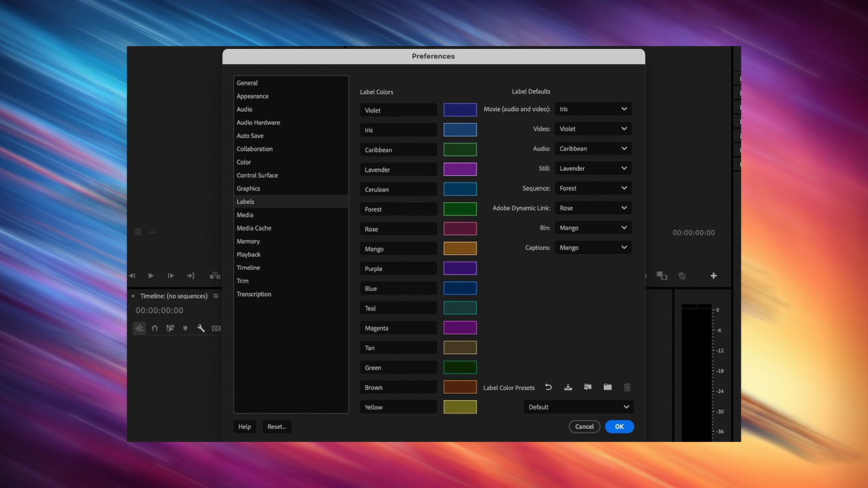Open the Sequence label default dropdown
Image resolution: width=868 pixels, height=488 pixels.
click(593, 188)
